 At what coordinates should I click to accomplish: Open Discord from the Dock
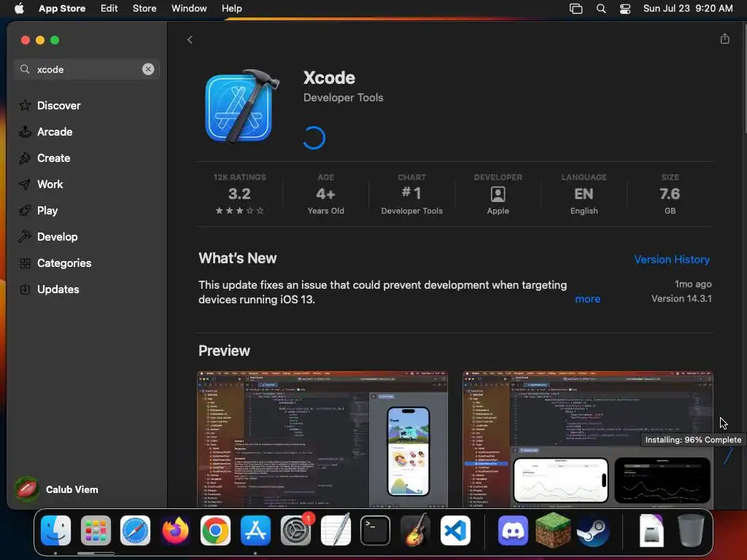[513, 531]
